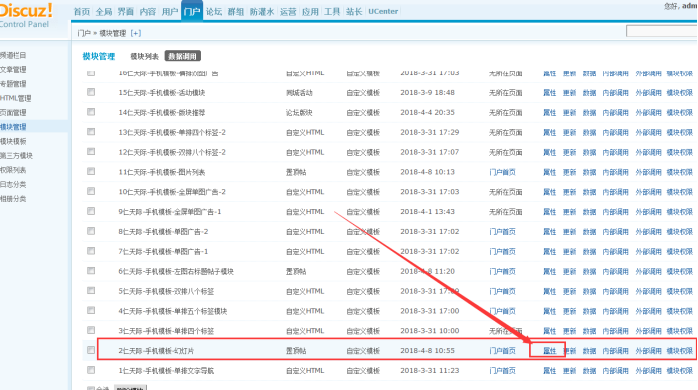The width and height of the screenshot is (698, 390).
Task: Open the 界面 navigation tab
Action: click(126, 12)
